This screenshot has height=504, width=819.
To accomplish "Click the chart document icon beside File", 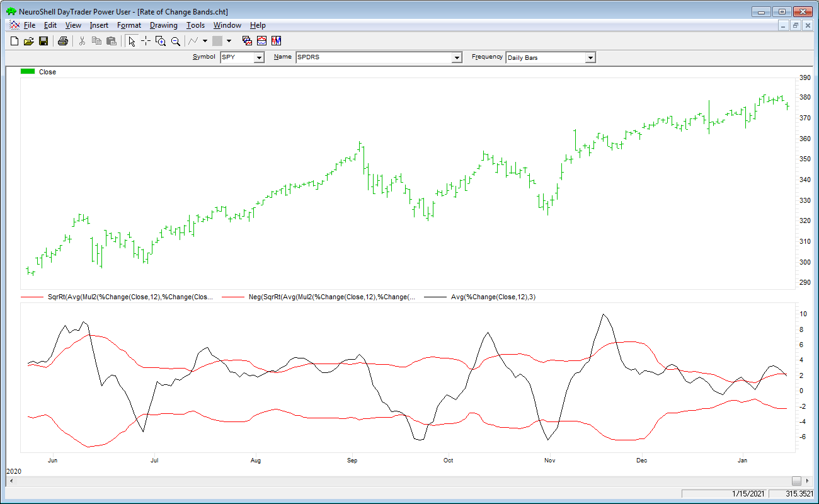I will tap(14, 25).
